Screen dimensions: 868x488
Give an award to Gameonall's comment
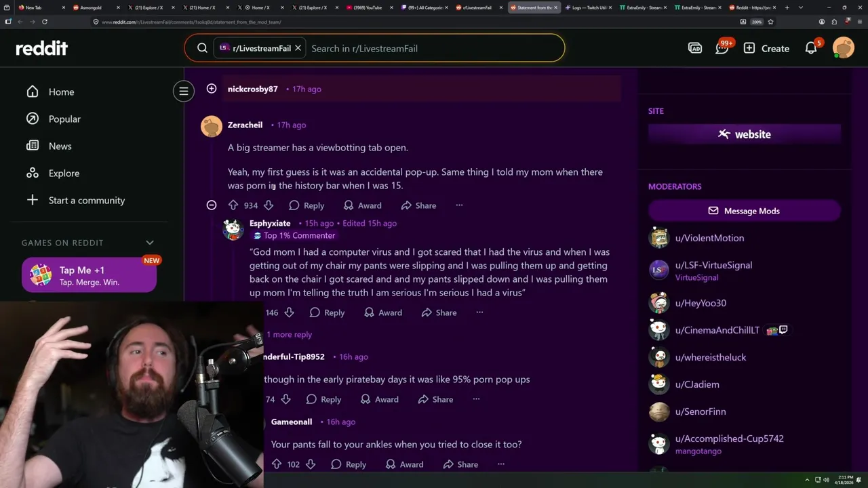point(404,464)
